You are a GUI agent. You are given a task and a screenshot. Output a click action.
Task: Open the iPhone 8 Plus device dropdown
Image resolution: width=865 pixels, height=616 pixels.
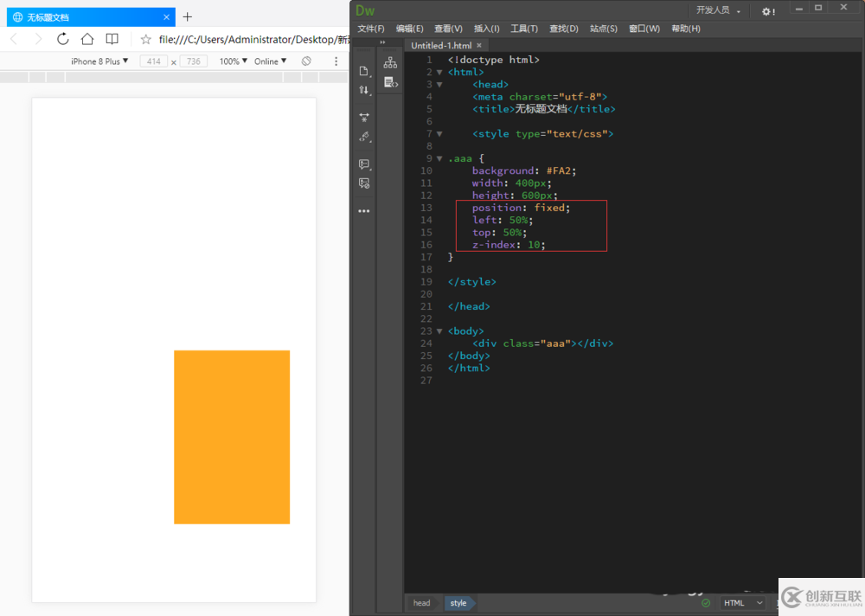tap(99, 61)
